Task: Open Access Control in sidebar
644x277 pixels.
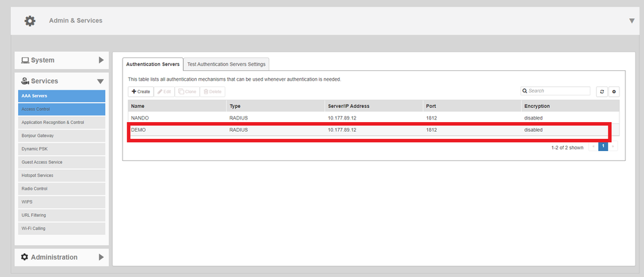Action: (61, 109)
